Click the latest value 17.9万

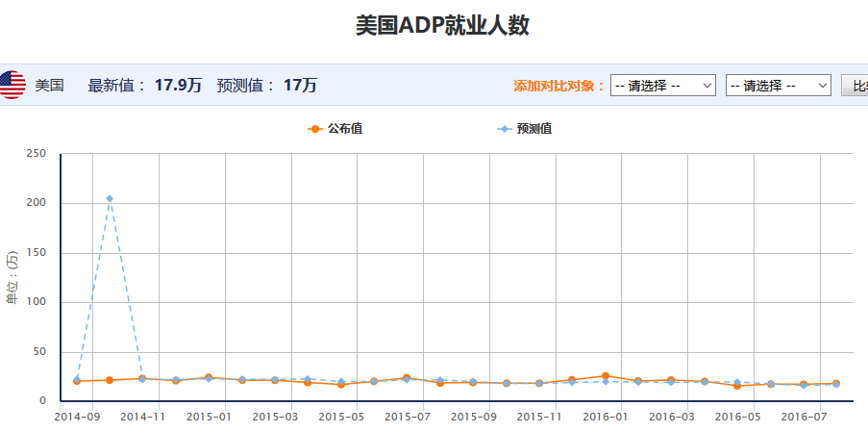click(178, 86)
